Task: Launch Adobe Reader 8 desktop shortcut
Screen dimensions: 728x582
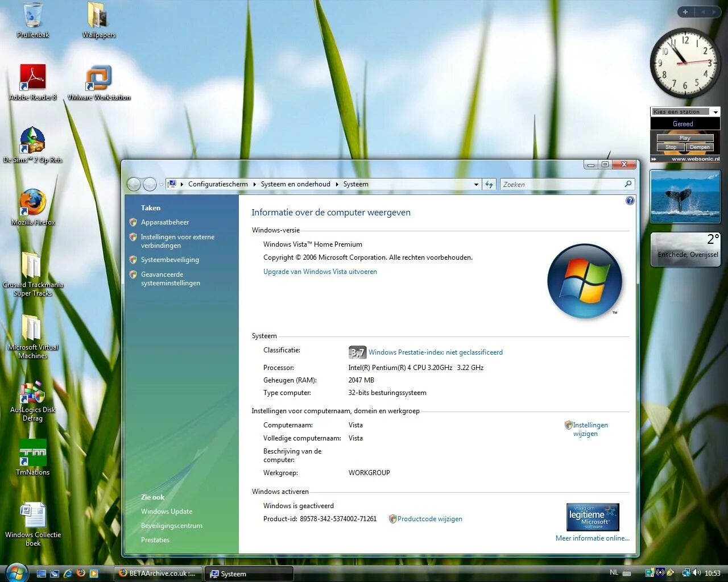Action: click(x=33, y=82)
